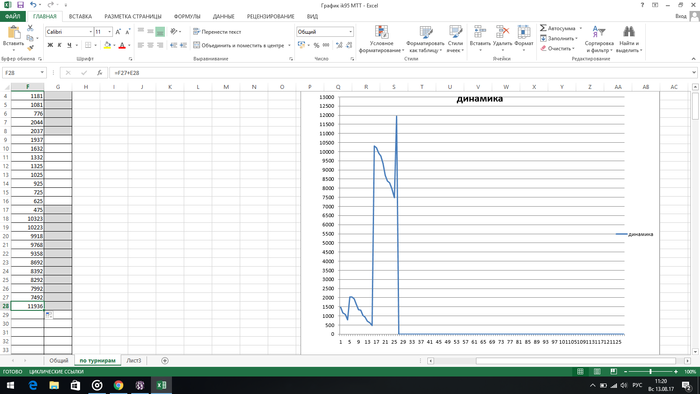Click the Очистить eraser button
The width and height of the screenshot is (700, 394).
[x=557, y=48]
